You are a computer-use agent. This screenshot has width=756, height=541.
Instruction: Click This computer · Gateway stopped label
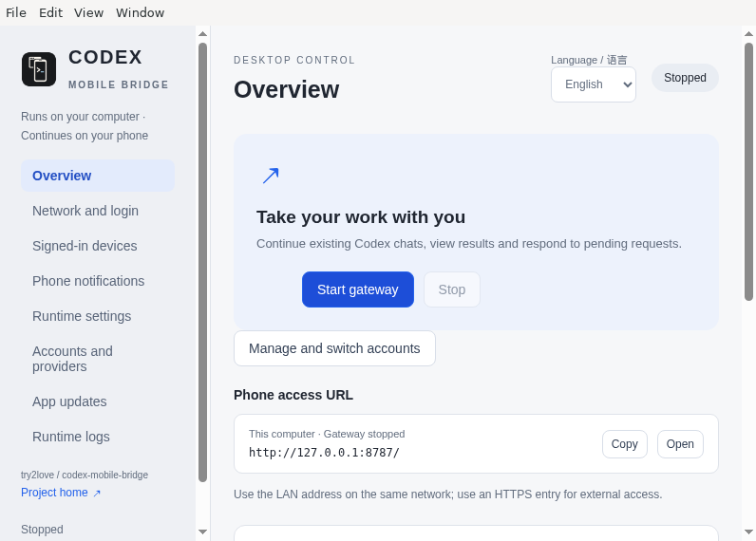327,434
